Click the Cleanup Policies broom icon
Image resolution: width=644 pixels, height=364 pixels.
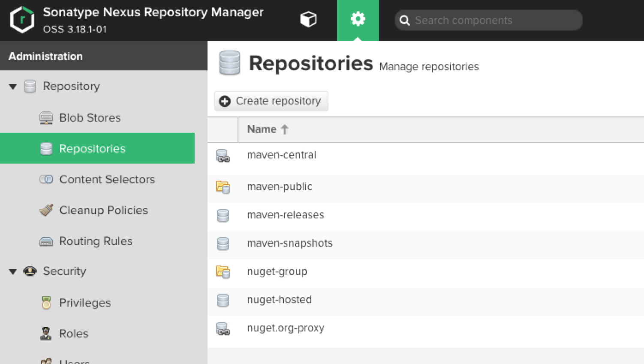(x=46, y=210)
